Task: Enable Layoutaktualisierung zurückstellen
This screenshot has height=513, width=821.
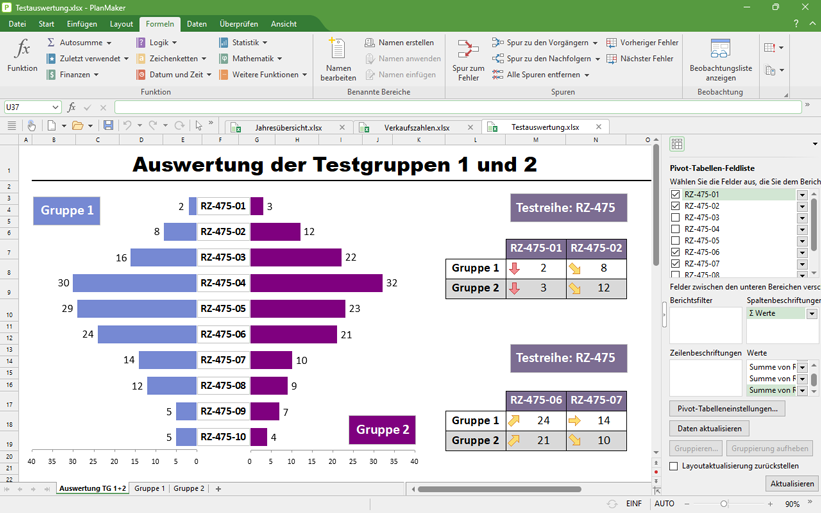Action: [x=674, y=466]
